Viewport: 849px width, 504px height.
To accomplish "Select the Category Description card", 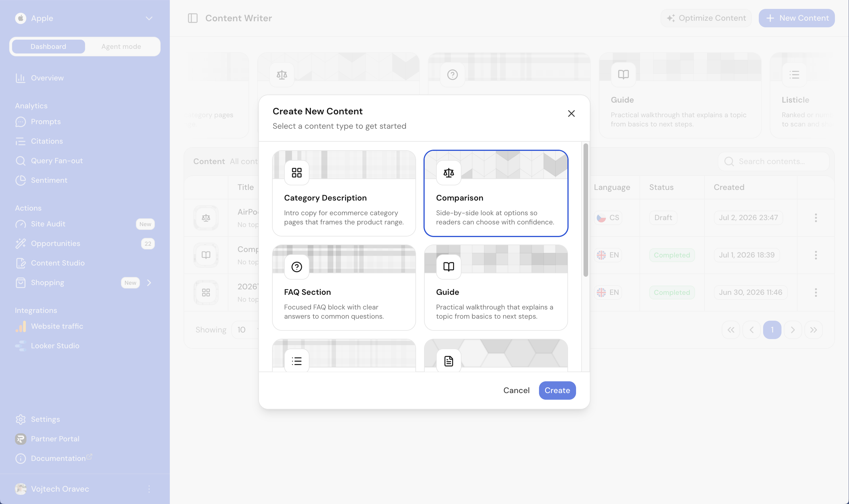I will pos(344,193).
